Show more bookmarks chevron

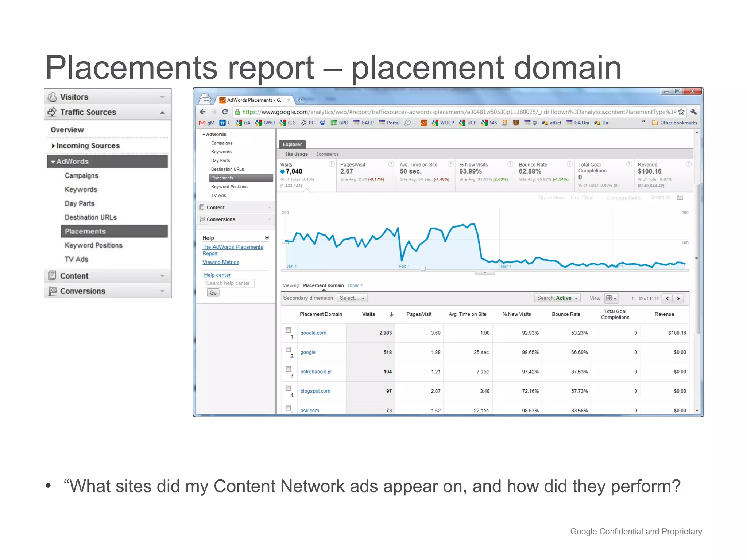click(644, 121)
